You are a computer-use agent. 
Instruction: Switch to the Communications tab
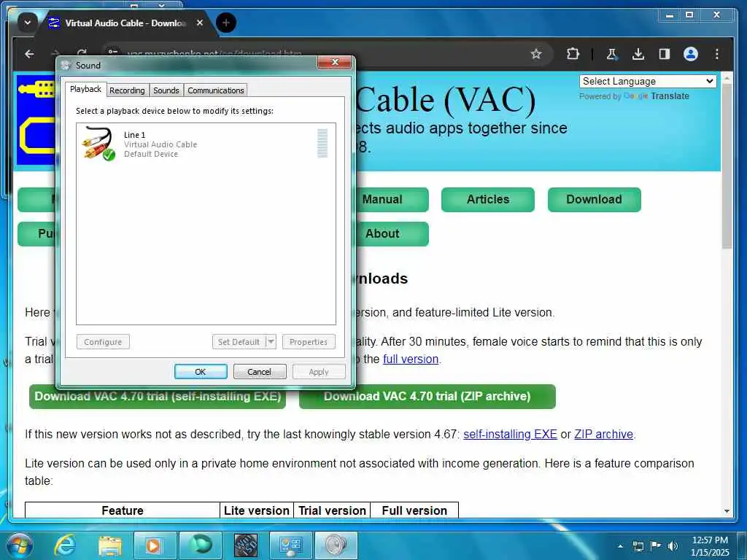tap(216, 90)
